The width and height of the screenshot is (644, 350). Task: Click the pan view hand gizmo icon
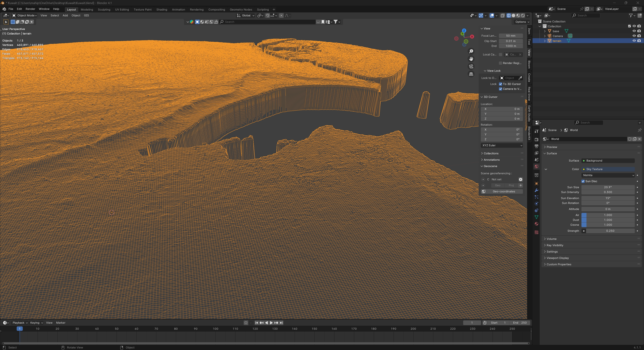[x=471, y=59]
